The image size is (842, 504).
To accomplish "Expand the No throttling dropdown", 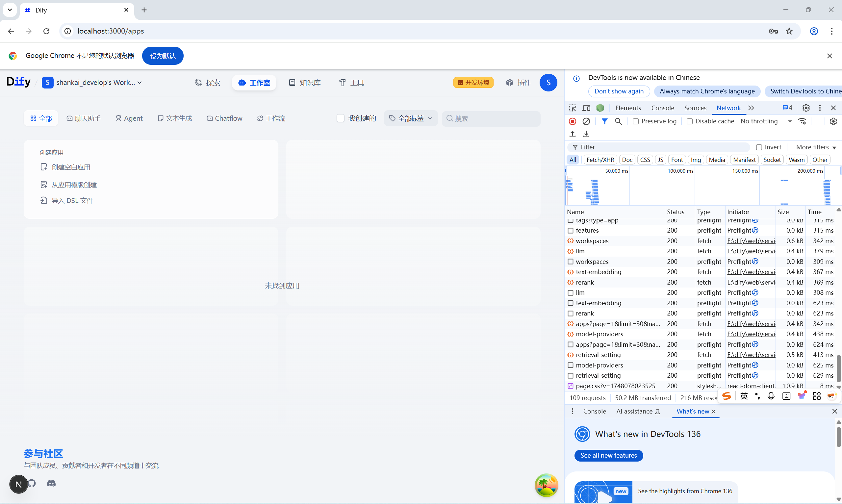I will [766, 121].
